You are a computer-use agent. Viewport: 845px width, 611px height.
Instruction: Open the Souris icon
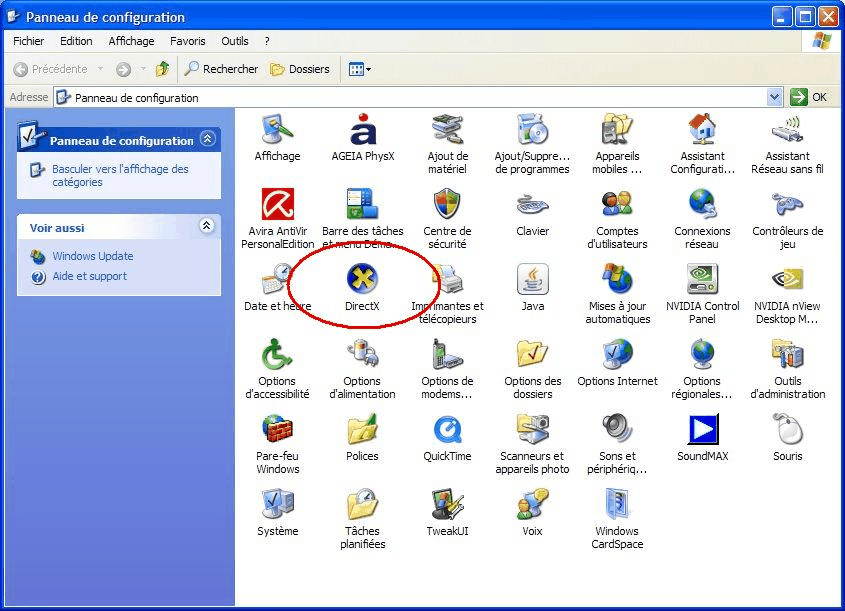click(x=787, y=429)
